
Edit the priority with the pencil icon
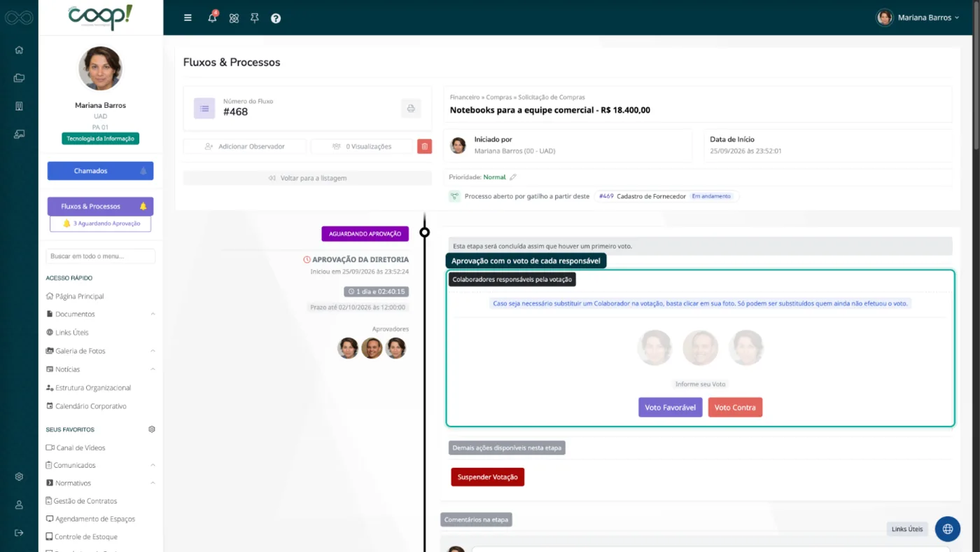click(x=513, y=177)
